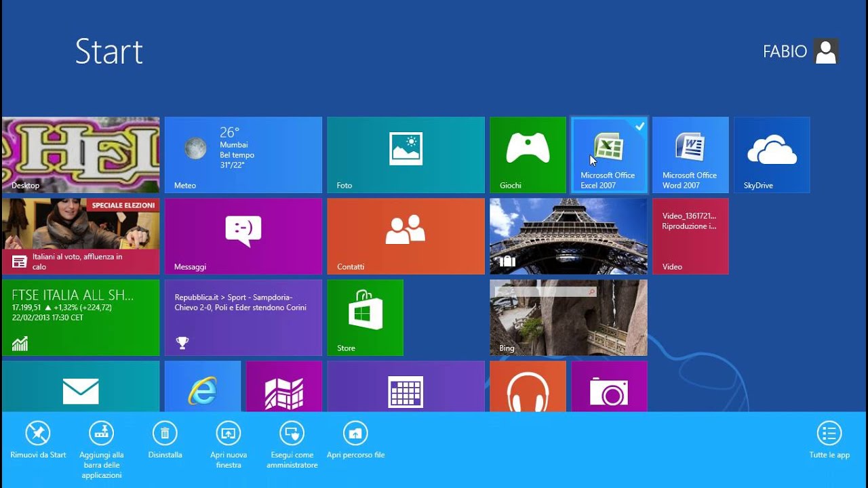The image size is (868, 488).
Task: Open the Video tile
Action: 691,237
